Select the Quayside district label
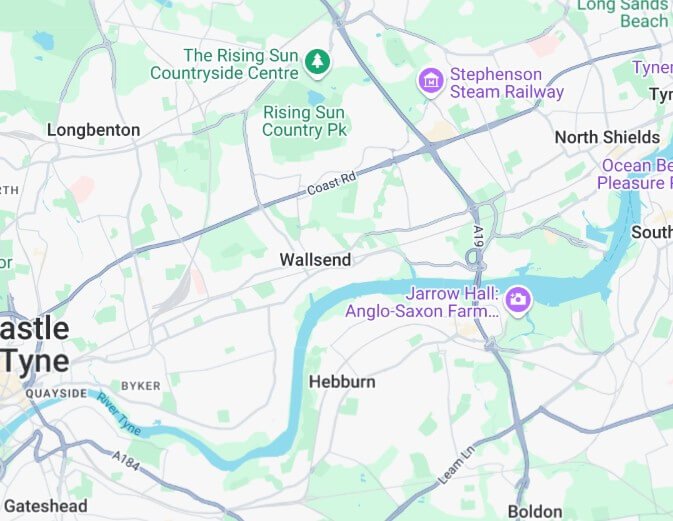The height and width of the screenshot is (521, 673). (56, 394)
